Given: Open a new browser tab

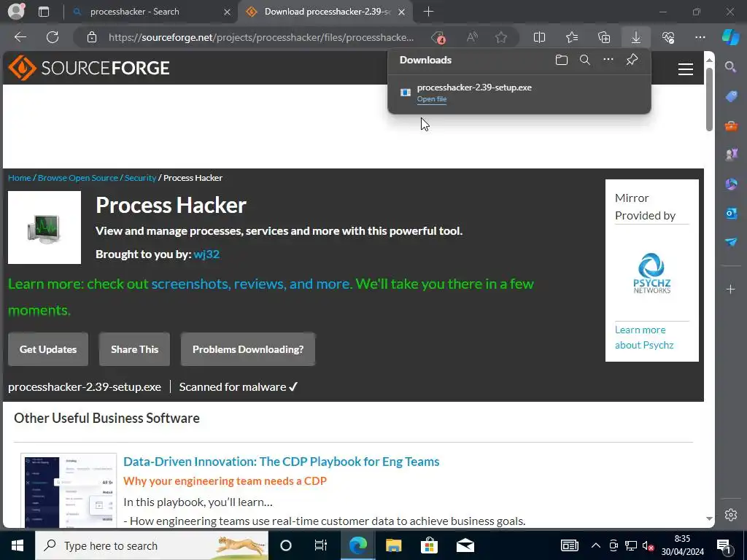Looking at the screenshot, I should point(428,12).
